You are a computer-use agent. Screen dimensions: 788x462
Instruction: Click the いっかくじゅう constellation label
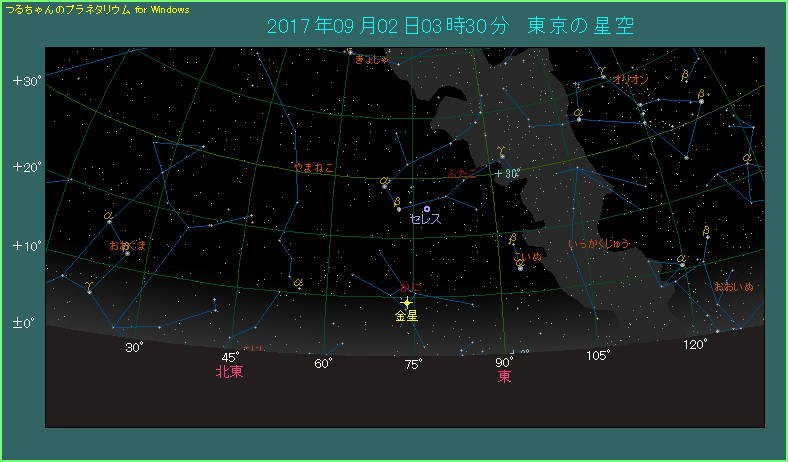click(598, 243)
